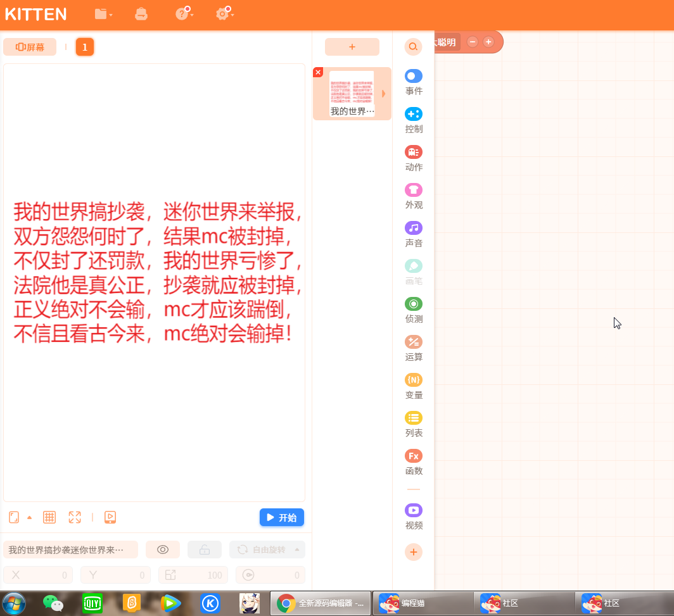Add more block extensions with plus
The width and height of the screenshot is (674, 616).
pyautogui.click(x=414, y=552)
